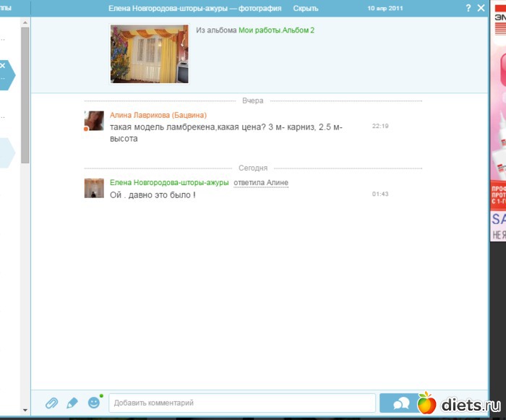The image size is (506, 420).
Task: Open Алина Лаврикова (Бацвина) profile name
Action: [x=158, y=115]
